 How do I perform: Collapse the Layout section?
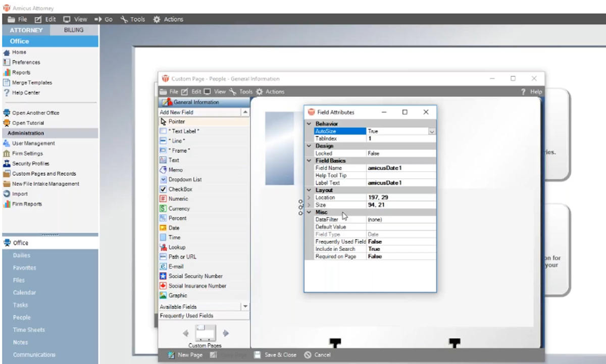coord(309,190)
